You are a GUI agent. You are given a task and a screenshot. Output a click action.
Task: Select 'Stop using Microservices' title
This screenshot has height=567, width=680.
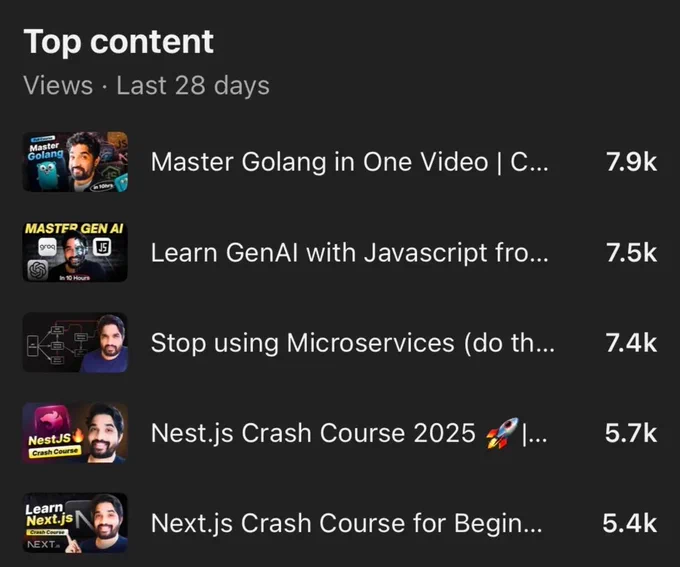tap(353, 343)
